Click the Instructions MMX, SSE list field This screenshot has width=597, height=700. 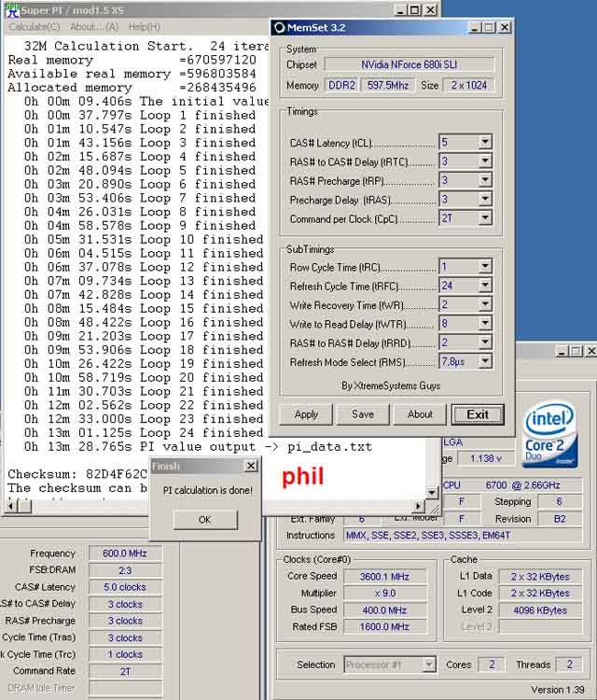click(463, 536)
